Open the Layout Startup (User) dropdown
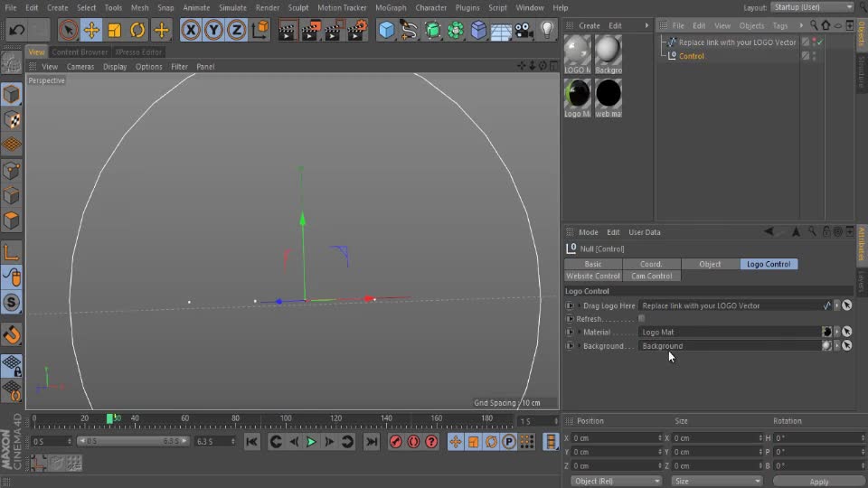Image resolution: width=868 pixels, height=488 pixels. click(x=813, y=7)
